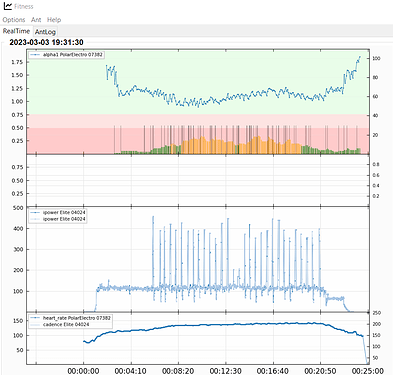Screen dimensions: 393x375
Task: Switch to the RealTime tab
Action: coord(16,31)
